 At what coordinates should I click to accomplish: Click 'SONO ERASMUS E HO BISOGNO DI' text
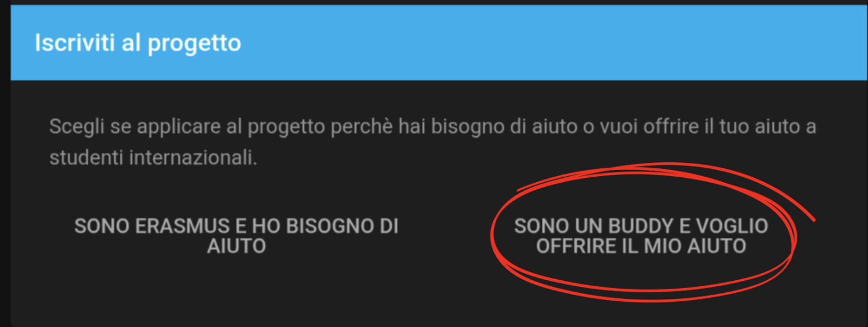pyautogui.click(x=236, y=226)
